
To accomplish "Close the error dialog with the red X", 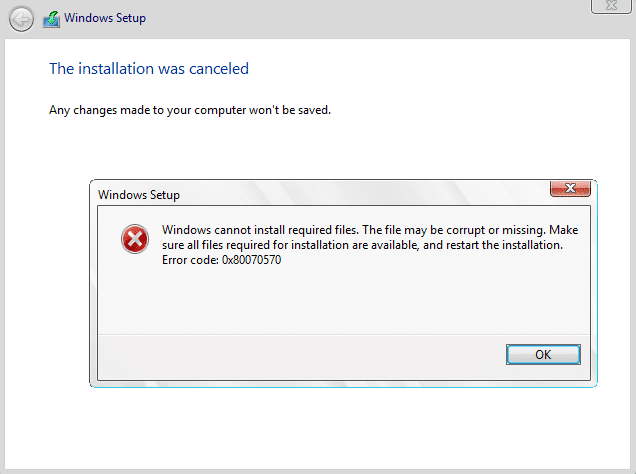I will [x=570, y=189].
